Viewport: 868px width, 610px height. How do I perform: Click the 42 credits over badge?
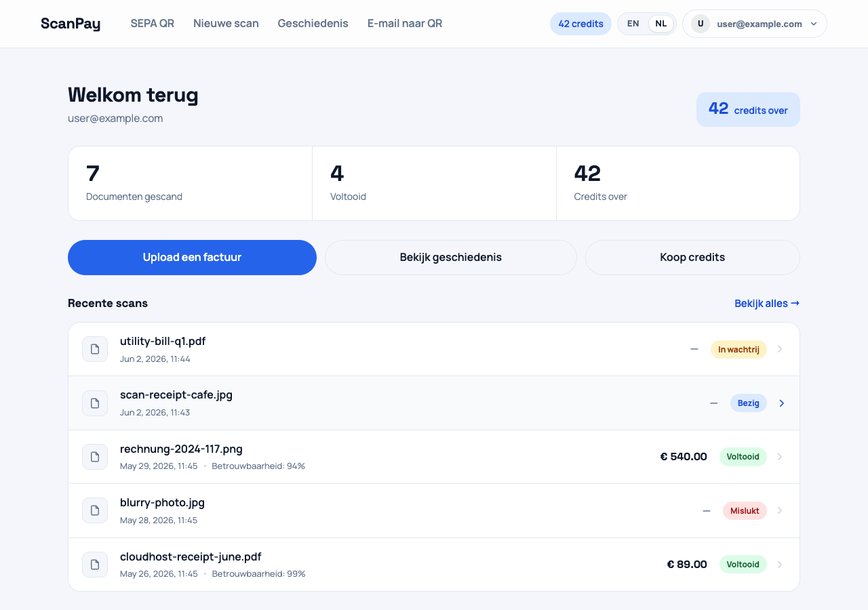[748, 109]
